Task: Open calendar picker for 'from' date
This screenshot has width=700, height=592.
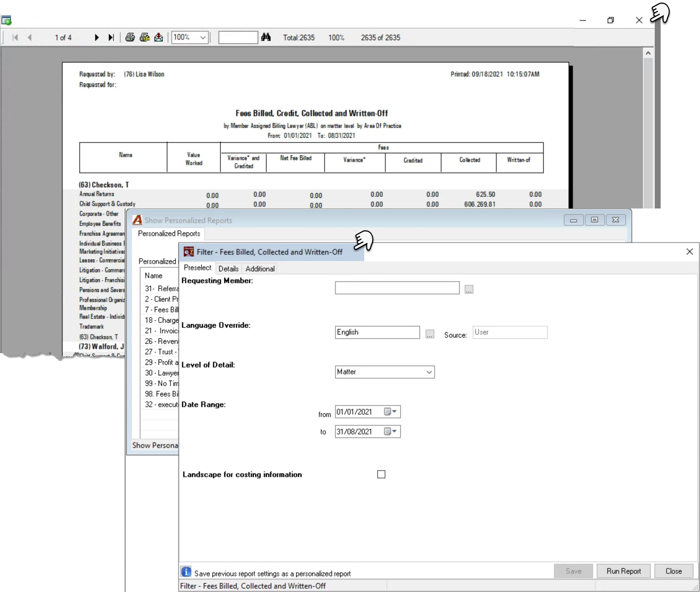Action: click(x=390, y=411)
